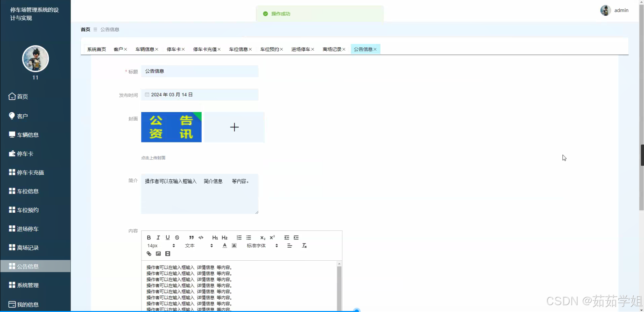The width and height of the screenshot is (644, 312).
Task: Toggle bold formatting in the editor
Action: pyautogui.click(x=149, y=237)
